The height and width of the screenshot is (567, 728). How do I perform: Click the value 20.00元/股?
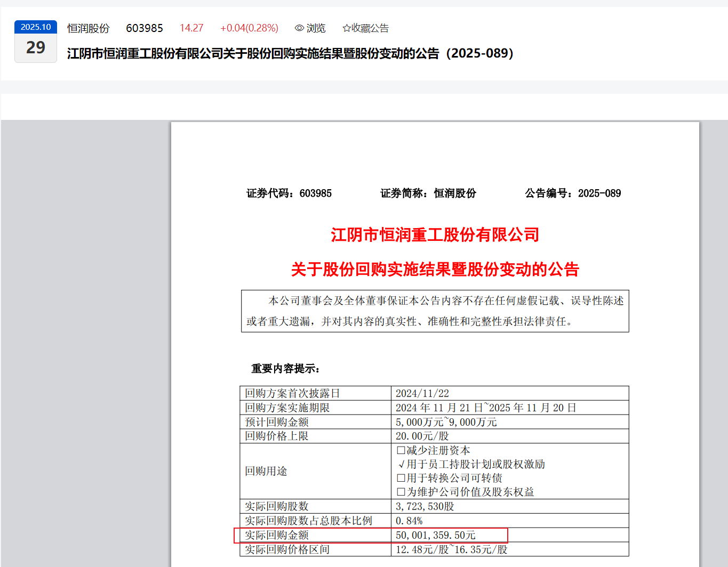[422, 436]
